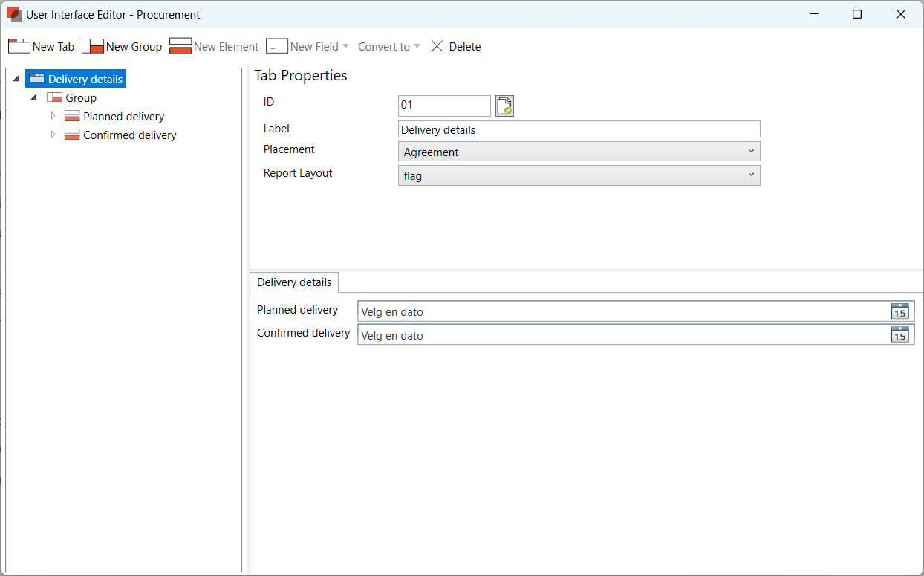Open calendar picker for Confirmed delivery

(899, 335)
